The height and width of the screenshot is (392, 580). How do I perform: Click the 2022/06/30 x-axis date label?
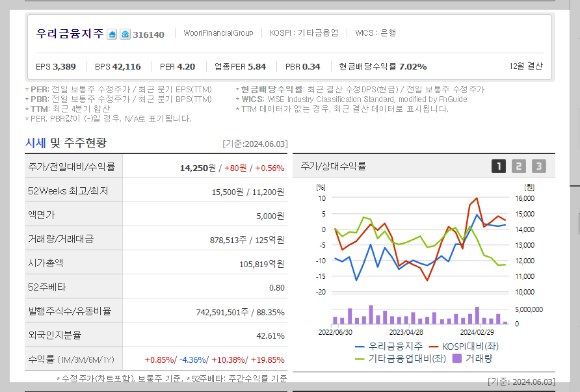(x=335, y=332)
